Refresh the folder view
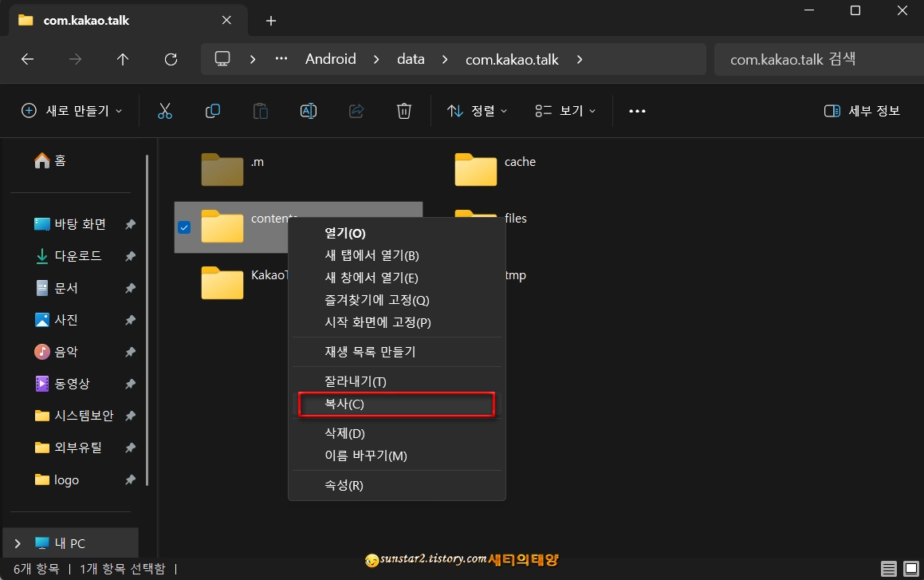The height and width of the screenshot is (580, 924). pyautogui.click(x=170, y=58)
